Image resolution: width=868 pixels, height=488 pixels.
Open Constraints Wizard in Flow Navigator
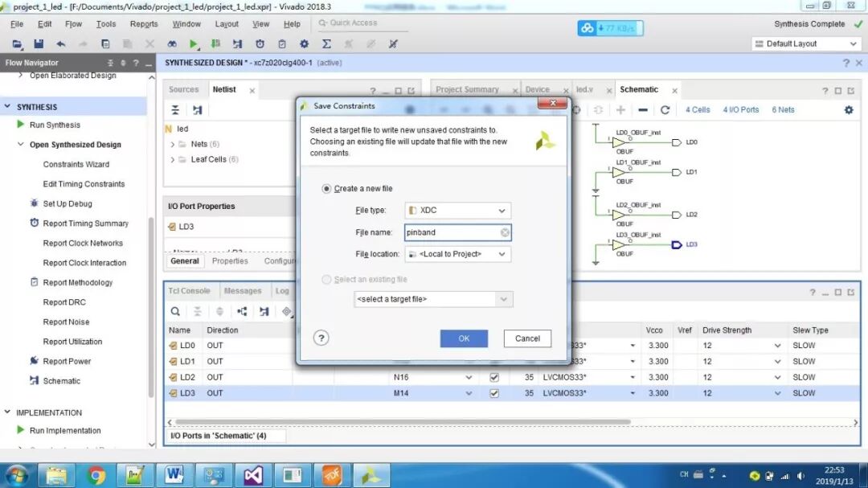point(76,164)
